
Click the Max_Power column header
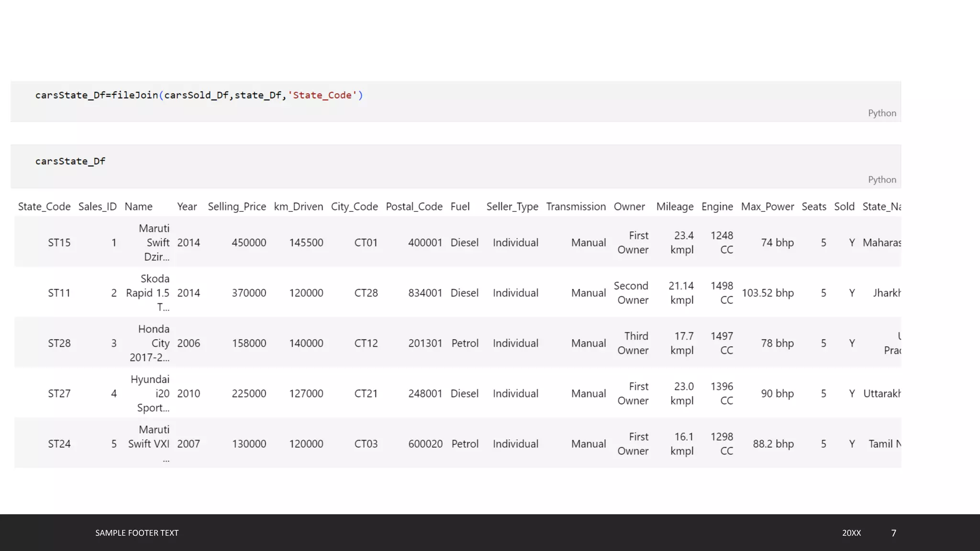(767, 207)
